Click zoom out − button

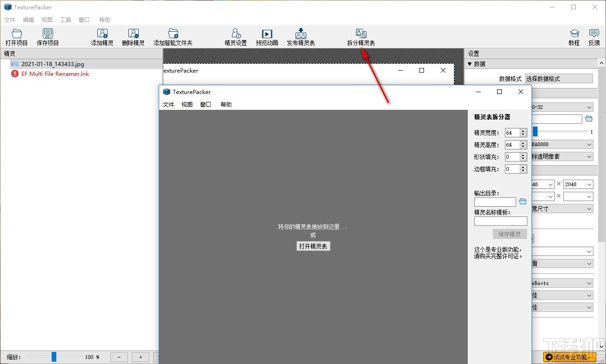(x=119, y=357)
